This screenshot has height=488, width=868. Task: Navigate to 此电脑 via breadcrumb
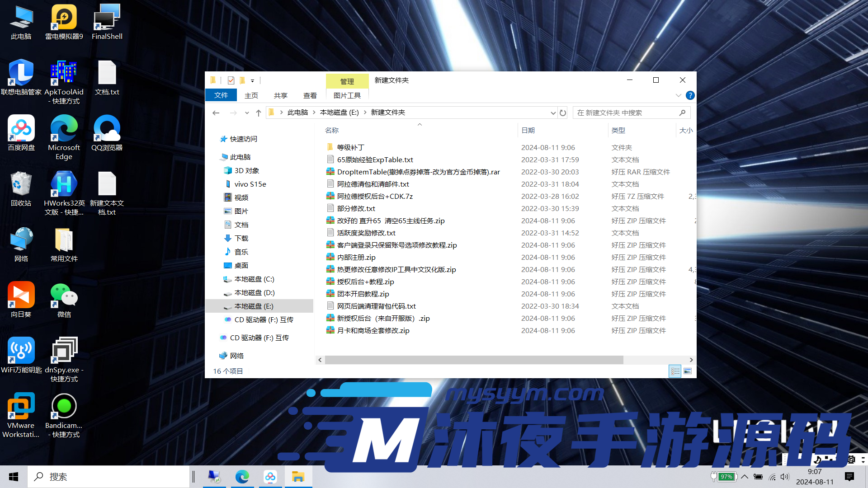298,113
